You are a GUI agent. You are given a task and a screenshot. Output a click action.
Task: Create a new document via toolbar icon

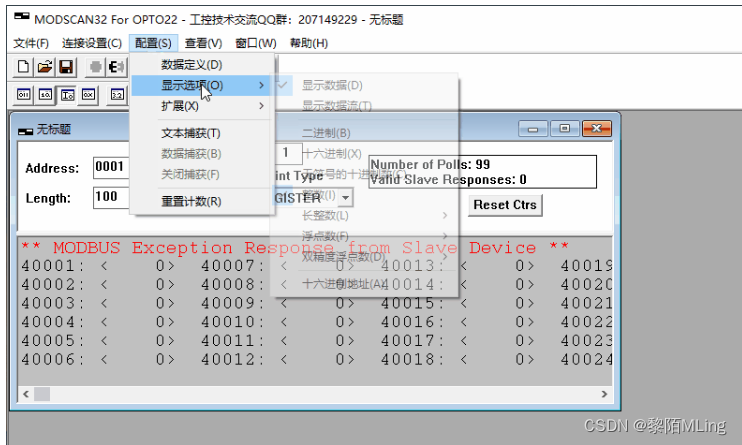pos(23,67)
